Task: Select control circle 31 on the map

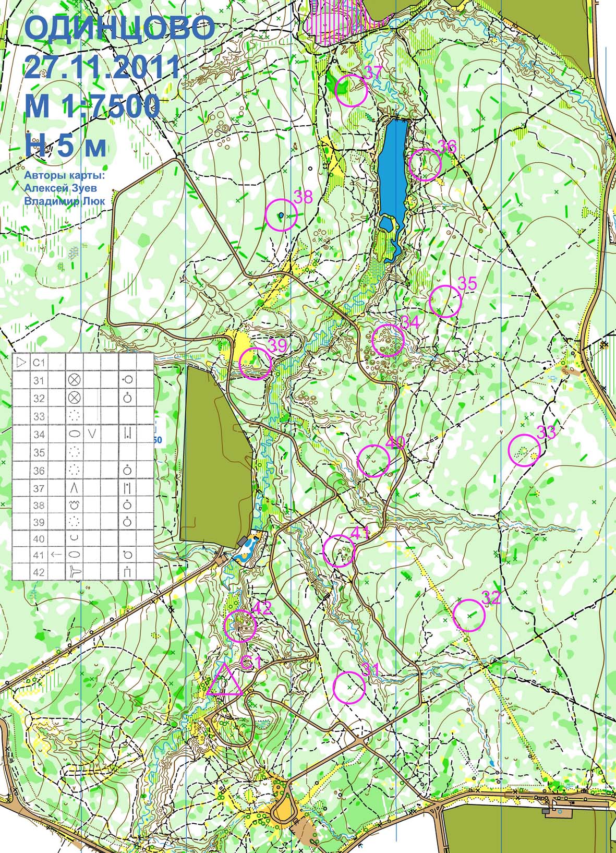Action: 349,687
